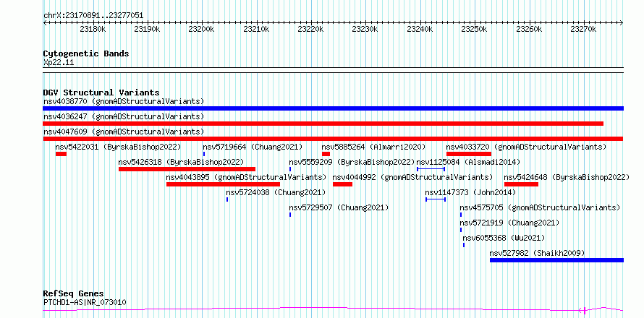Click the 23200k ruler position

pos(202,30)
